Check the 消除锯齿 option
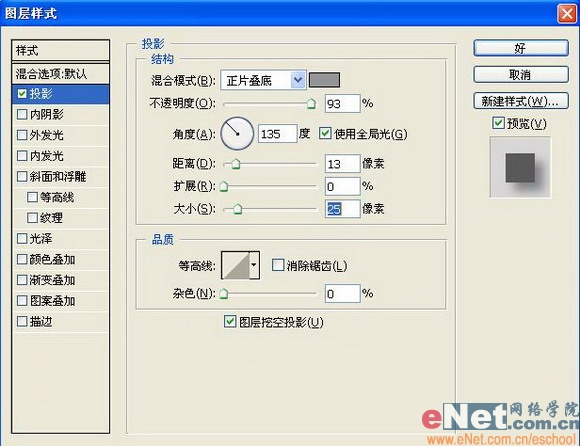Image resolution: width=580 pixels, height=446 pixels. click(278, 265)
